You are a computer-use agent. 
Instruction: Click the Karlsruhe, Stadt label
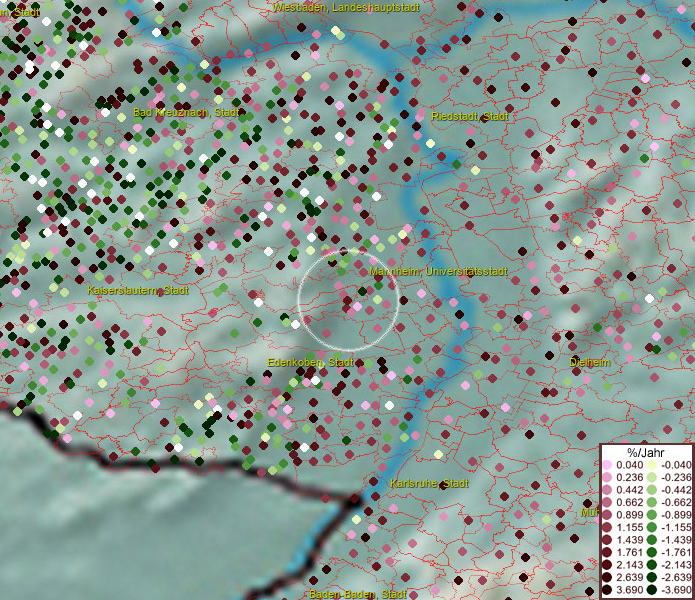coord(429,483)
